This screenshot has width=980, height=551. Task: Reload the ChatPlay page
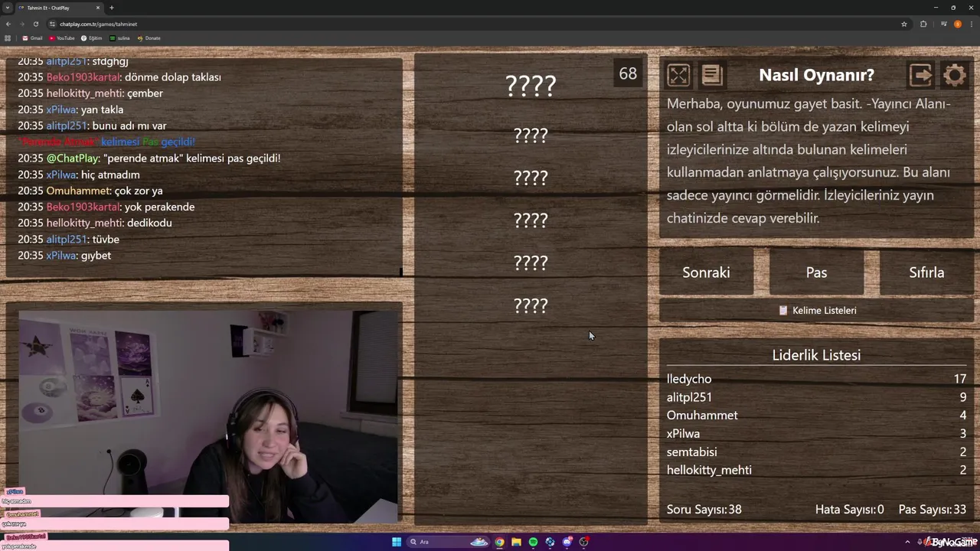pyautogui.click(x=35, y=24)
